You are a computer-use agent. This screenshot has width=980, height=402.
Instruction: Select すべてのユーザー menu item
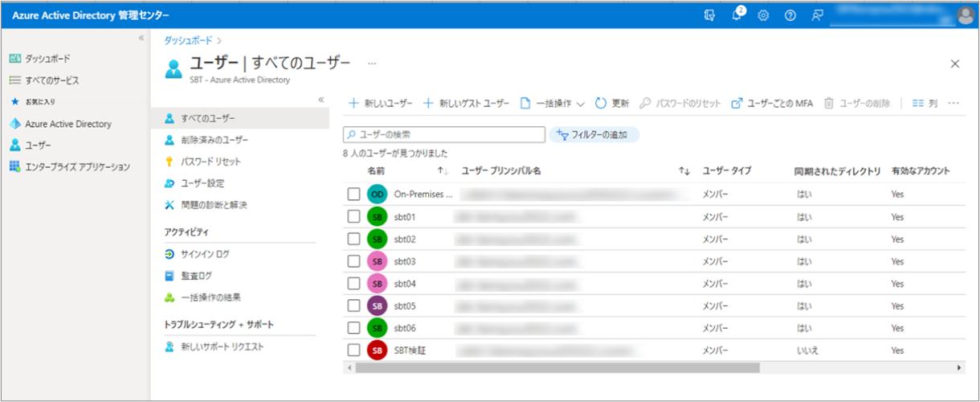coord(239,118)
